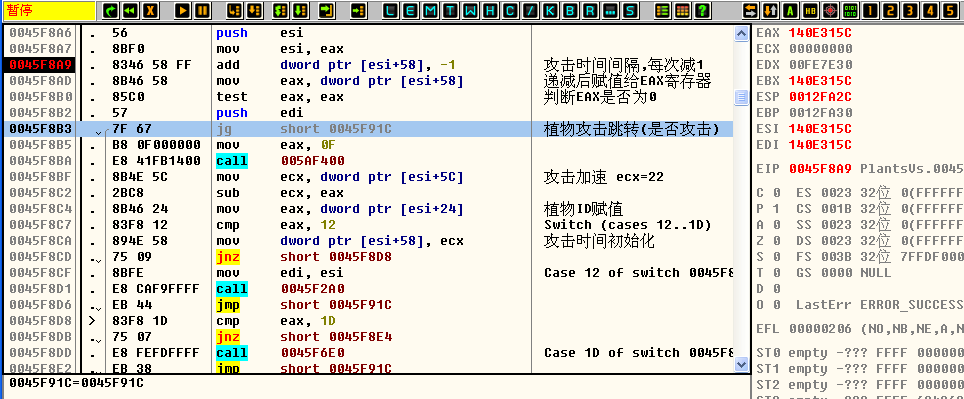Click the Execute till return icon

point(326,10)
